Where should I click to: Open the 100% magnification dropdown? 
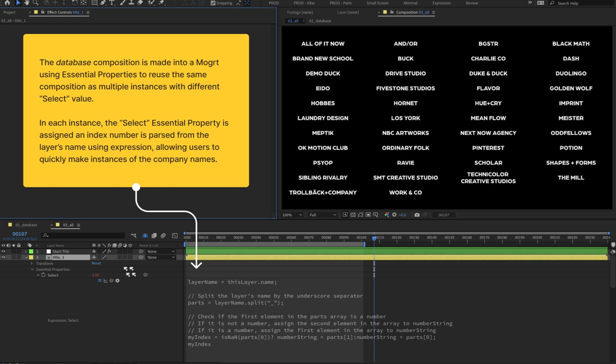[x=292, y=215]
